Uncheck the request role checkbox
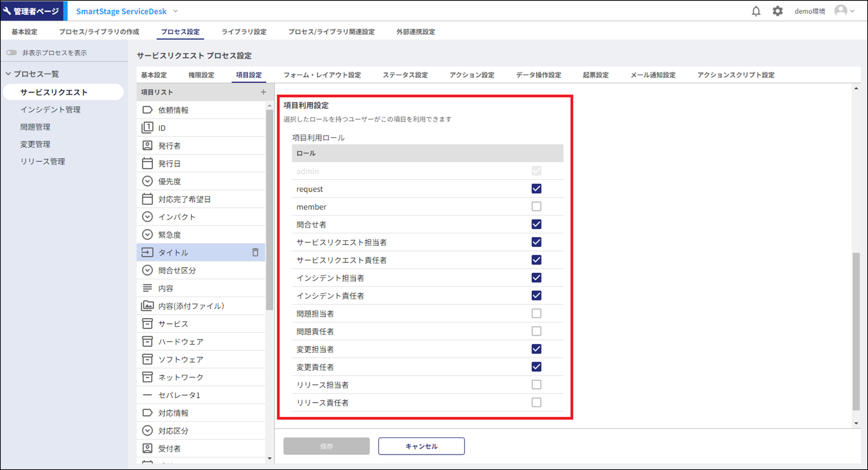The height and width of the screenshot is (470, 868). pyautogui.click(x=536, y=189)
